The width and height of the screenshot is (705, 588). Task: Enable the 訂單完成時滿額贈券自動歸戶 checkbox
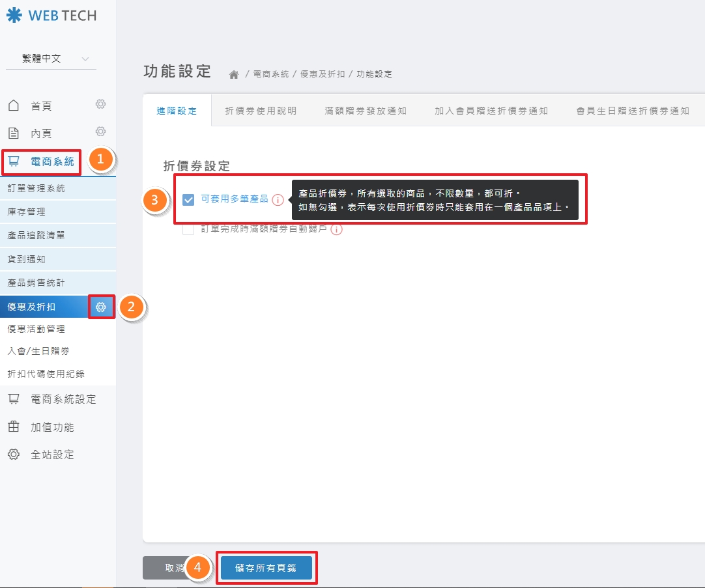coord(188,229)
